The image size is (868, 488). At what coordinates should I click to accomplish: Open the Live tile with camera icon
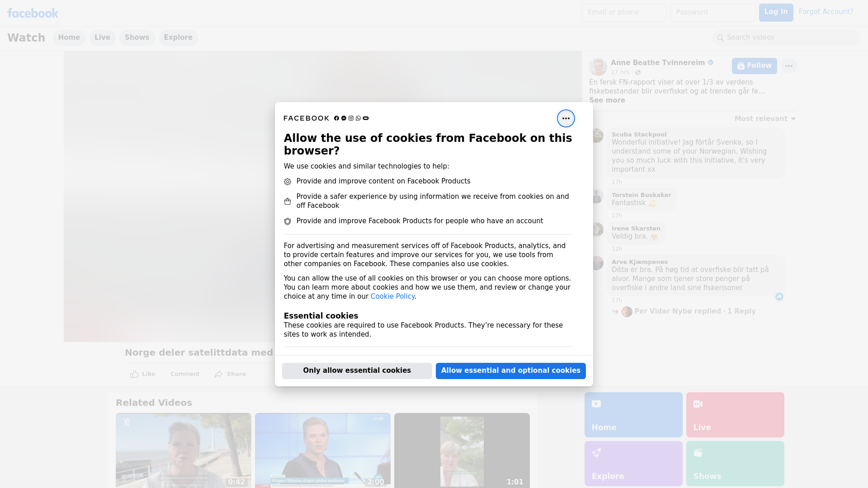(735, 415)
